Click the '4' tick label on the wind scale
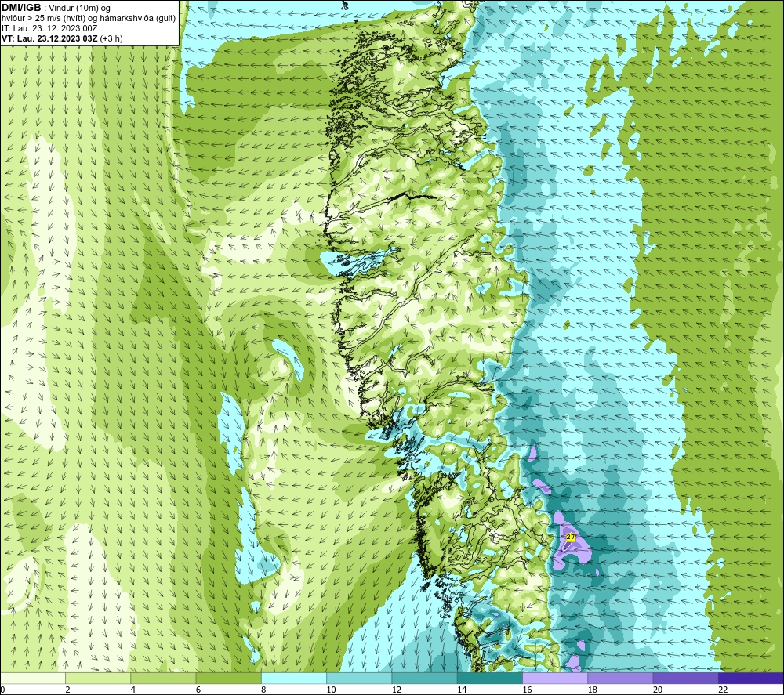The width and height of the screenshot is (784, 695). pos(133,690)
